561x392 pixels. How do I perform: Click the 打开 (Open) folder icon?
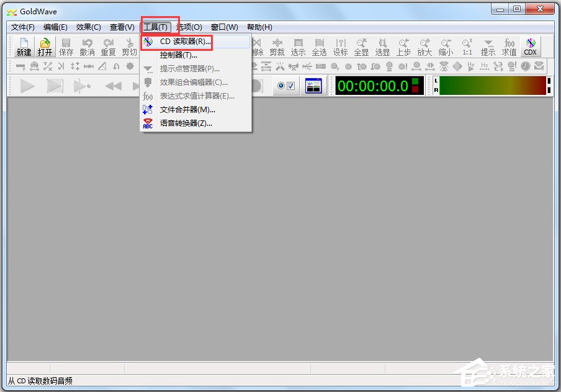point(45,47)
